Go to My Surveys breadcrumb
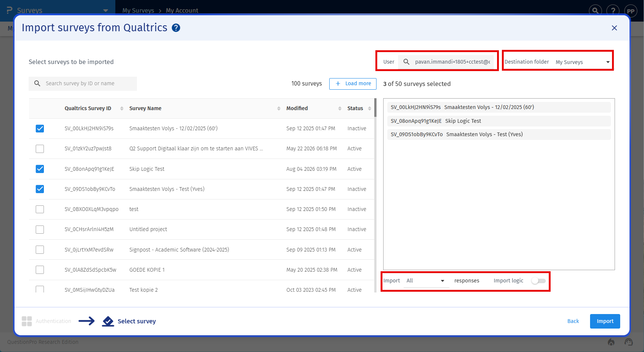Screen dimensions: 644x352 pos(138,10)
